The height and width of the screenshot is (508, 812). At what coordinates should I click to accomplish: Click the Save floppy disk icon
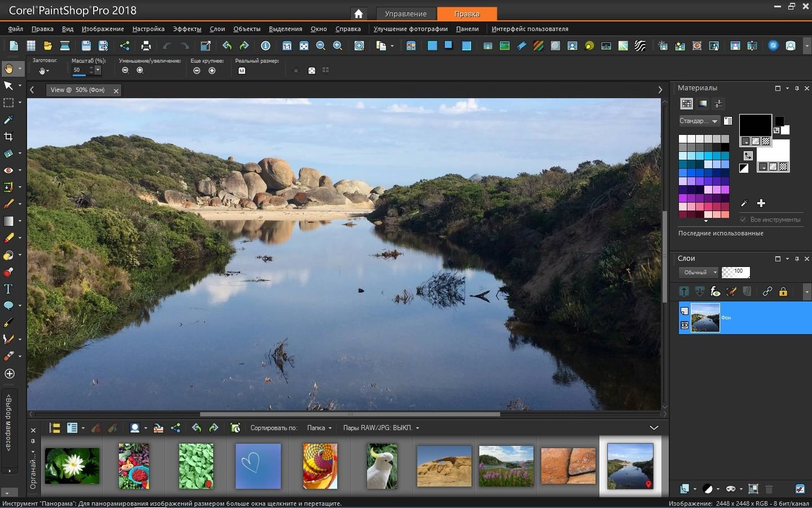86,46
